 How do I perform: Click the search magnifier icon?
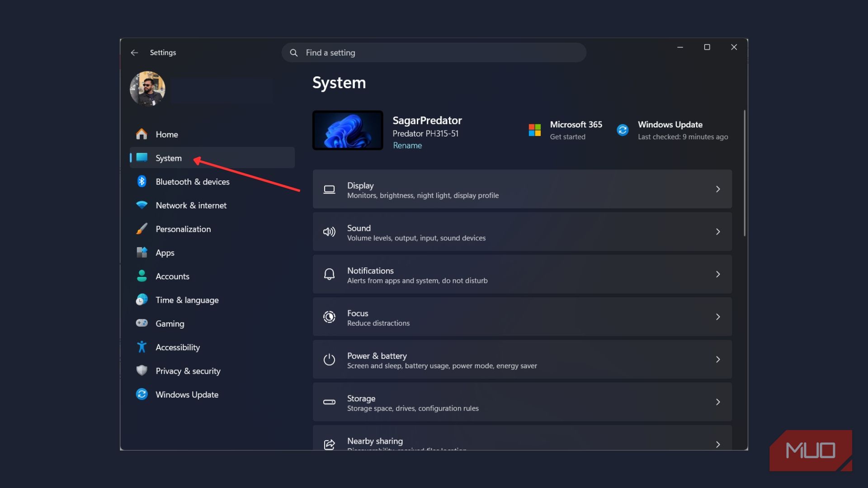pyautogui.click(x=294, y=53)
